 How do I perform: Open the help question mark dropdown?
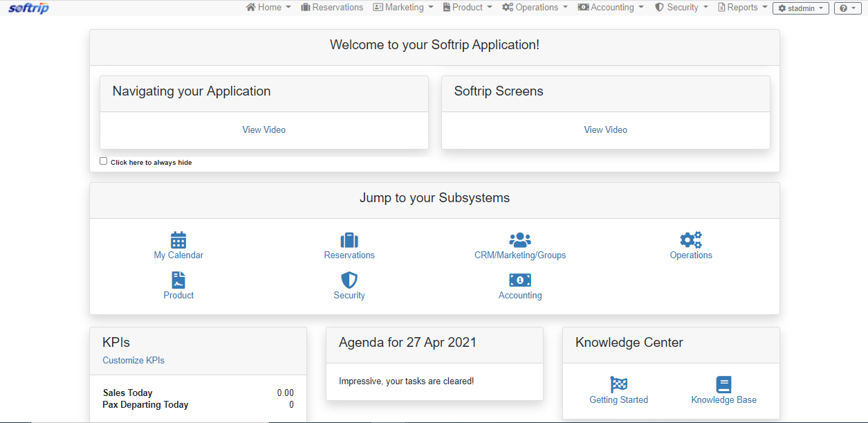(847, 8)
